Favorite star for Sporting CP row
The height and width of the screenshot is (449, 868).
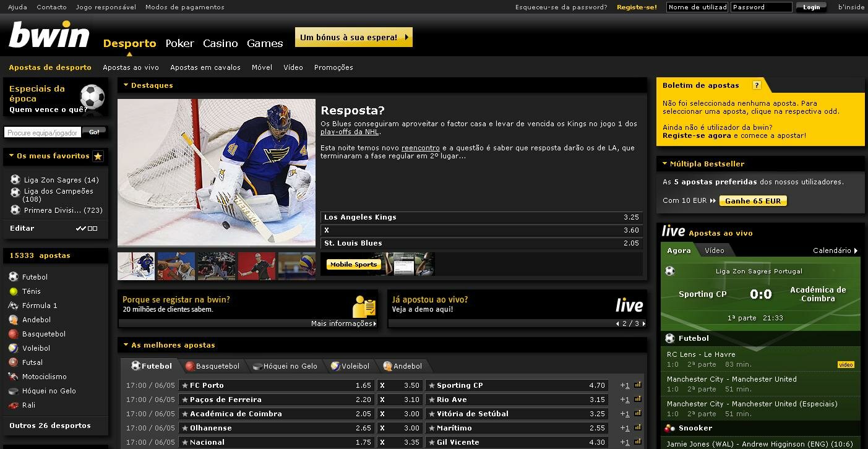point(431,385)
